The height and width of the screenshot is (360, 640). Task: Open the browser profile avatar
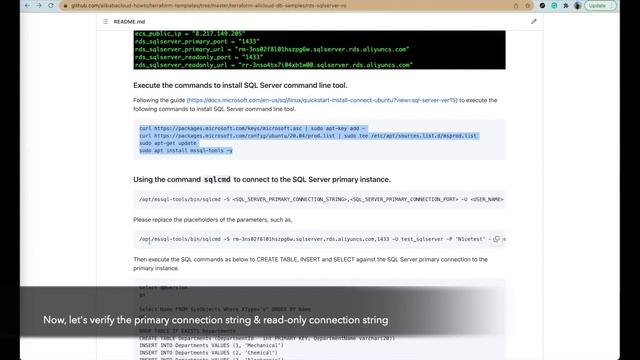(x=578, y=6)
